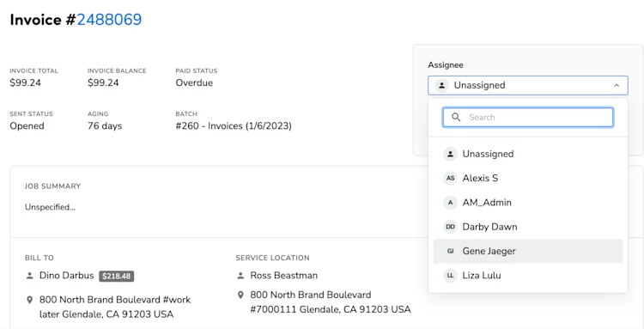The height and width of the screenshot is (329, 644).
Task: Click batch #260 - Invoices (1/6/2023)
Action: [234, 126]
